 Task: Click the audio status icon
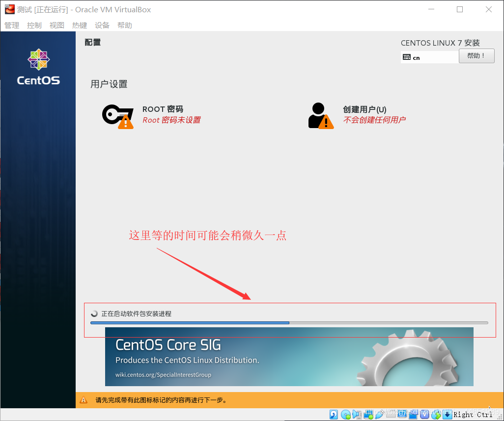pyautogui.click(x=357, y=414)
